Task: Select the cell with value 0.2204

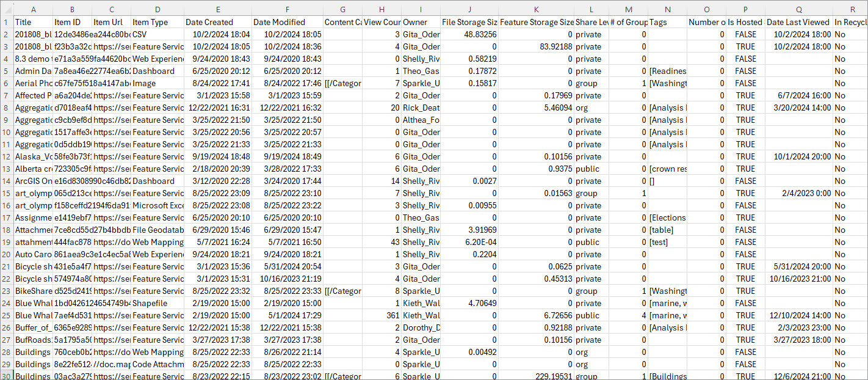Action: click(x=469, y=254)
